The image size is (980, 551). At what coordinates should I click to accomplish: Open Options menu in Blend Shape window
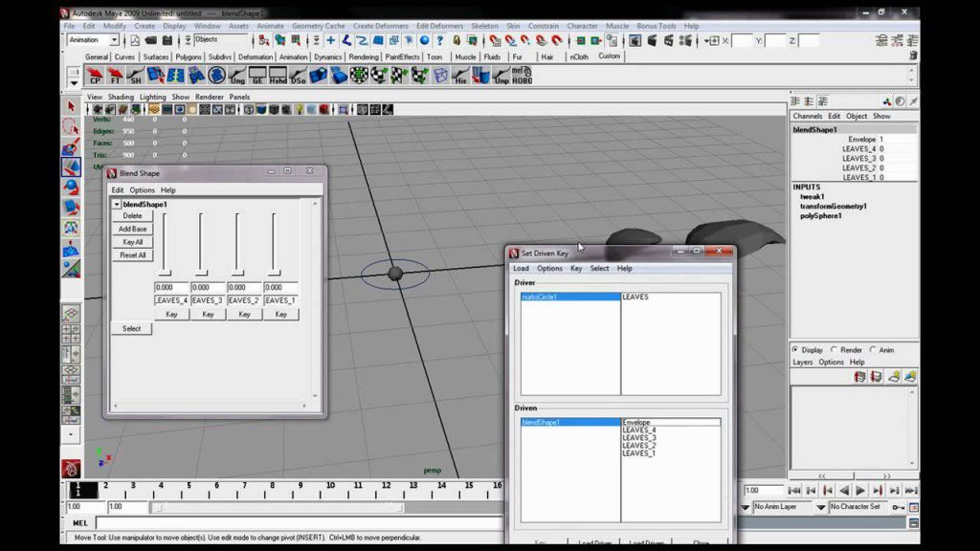[x=142, y=190]
